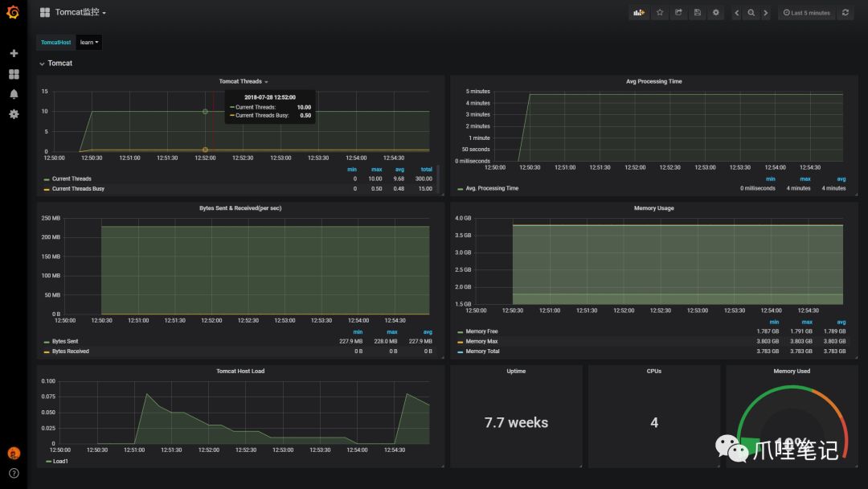868x489 pixels.
Task: Click the 7.7 weeks uptime value
Action: tap(516, 422)
